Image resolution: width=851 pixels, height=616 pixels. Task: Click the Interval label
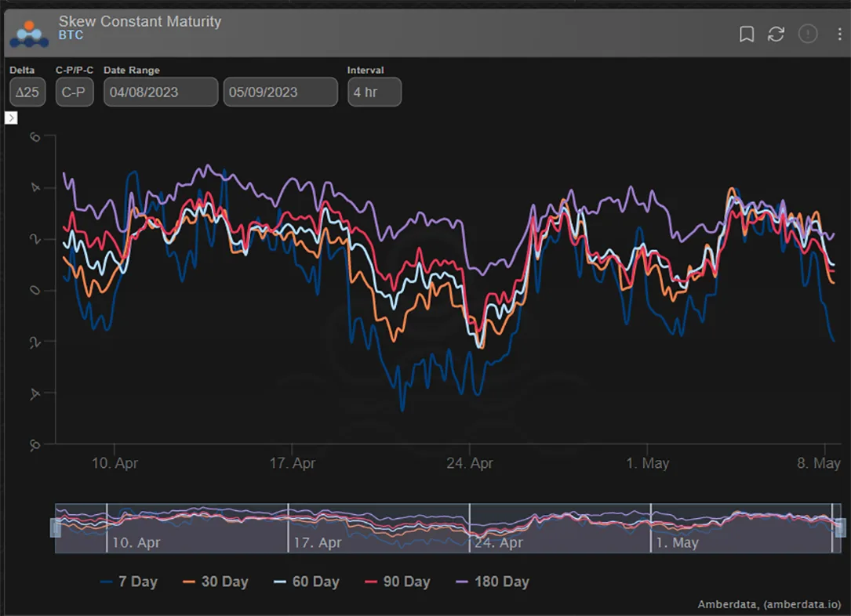click(365, 70)
